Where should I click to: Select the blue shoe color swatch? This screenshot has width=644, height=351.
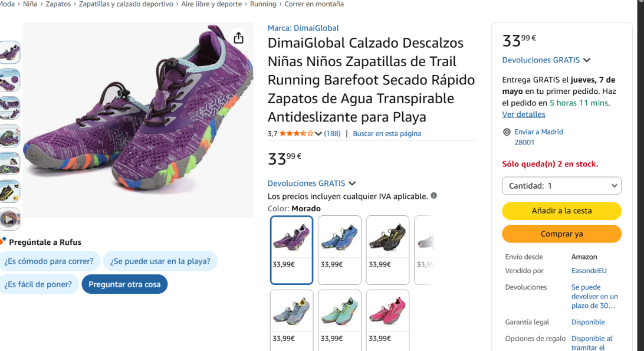pos(339,237)
